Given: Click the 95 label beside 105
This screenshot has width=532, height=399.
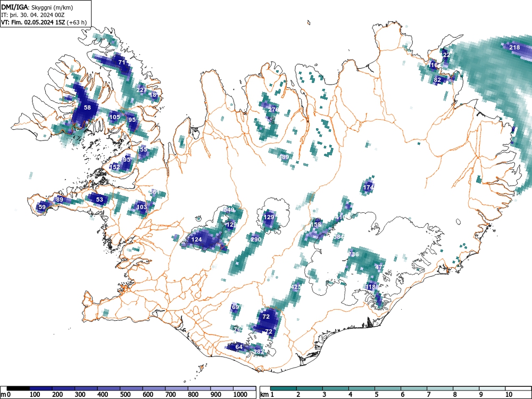Looking at the screenshot, I should click(132, 119).
